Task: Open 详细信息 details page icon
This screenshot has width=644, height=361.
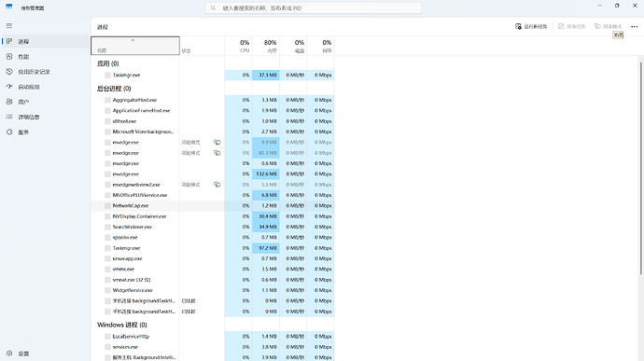Action: [9, 117]
